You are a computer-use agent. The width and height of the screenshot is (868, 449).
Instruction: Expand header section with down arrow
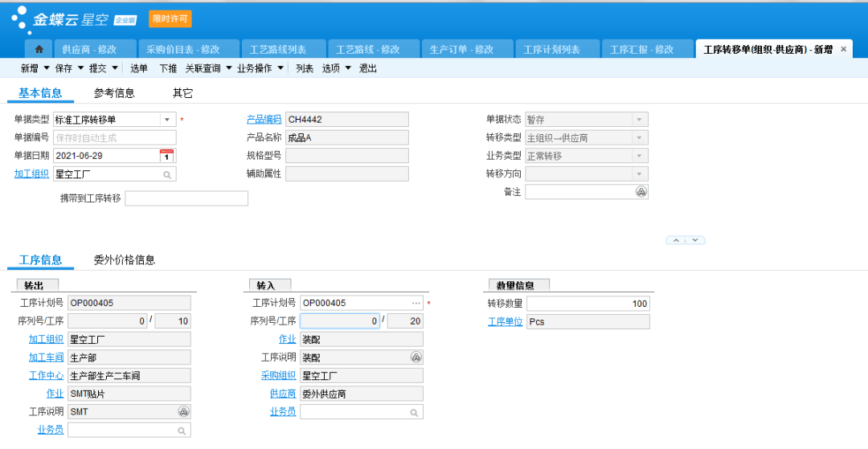[x=695, y=240]
